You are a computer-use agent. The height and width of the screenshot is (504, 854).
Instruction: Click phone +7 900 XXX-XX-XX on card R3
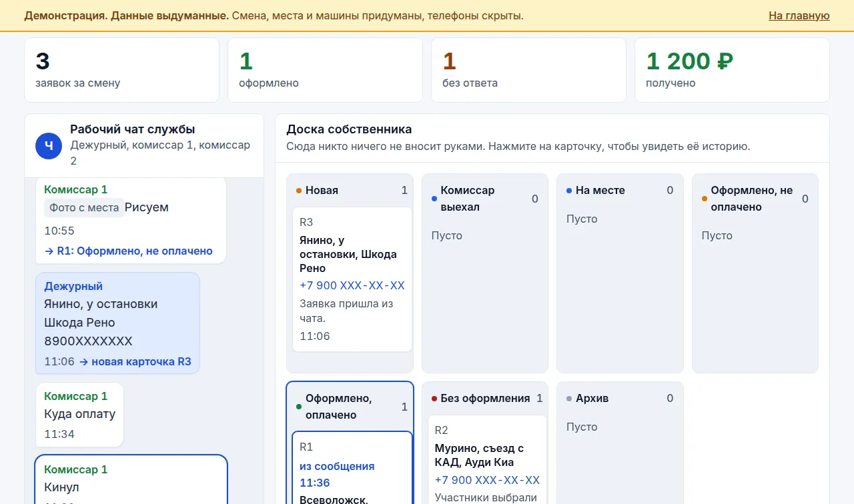pyautogui.click(x=352, y=285)
